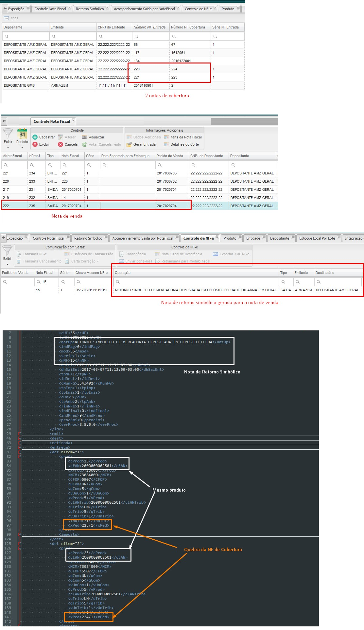Screen dimensions: 364x630
Task: Focus filter field under Operação column
Action: pos(196,282)
